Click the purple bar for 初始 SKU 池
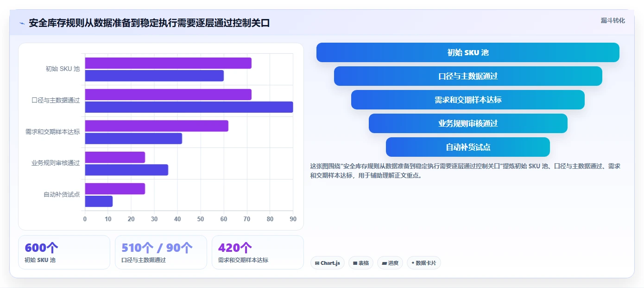 168,63
